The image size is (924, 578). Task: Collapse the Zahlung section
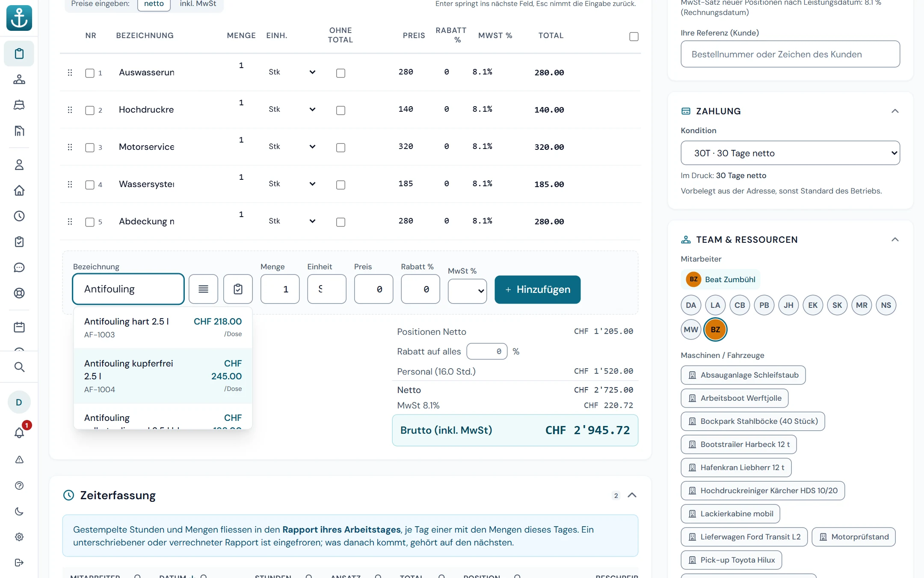895,111
